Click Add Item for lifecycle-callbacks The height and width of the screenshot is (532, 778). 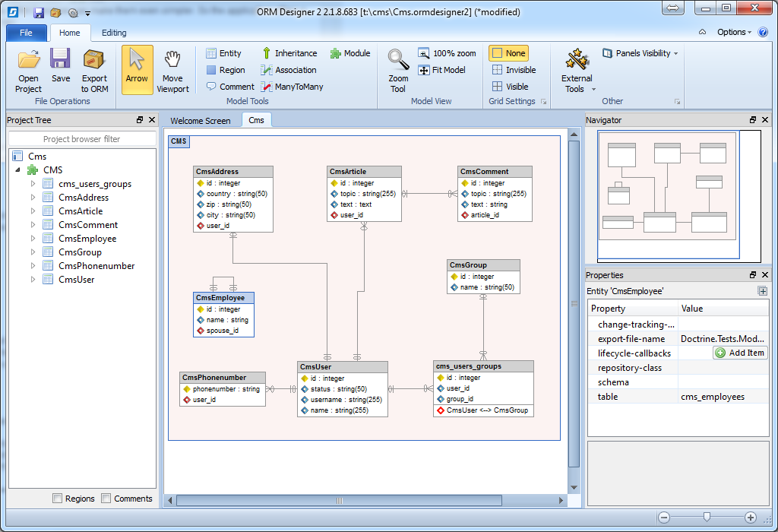[x=740, y=353]
